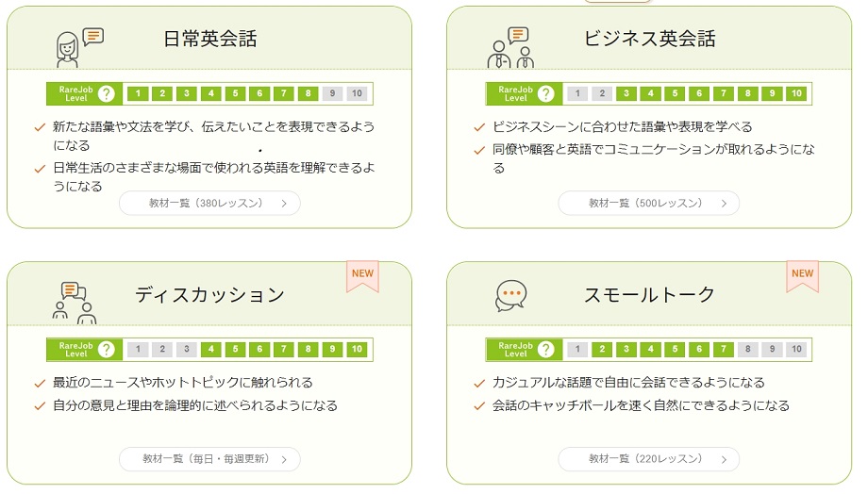Screen dimensions: 868x494
Task: Select level 2 in スモールトーク level bar
Action: (x=602, y=349)
